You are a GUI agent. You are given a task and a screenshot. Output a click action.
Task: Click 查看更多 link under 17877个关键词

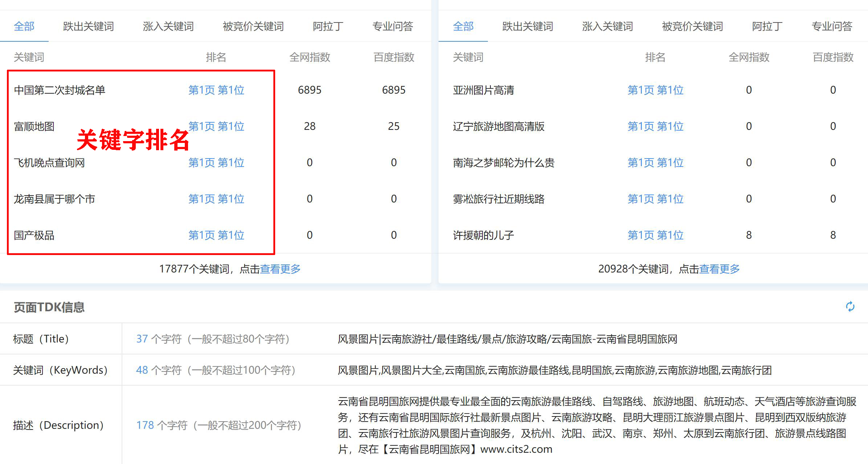pos(280,269)
